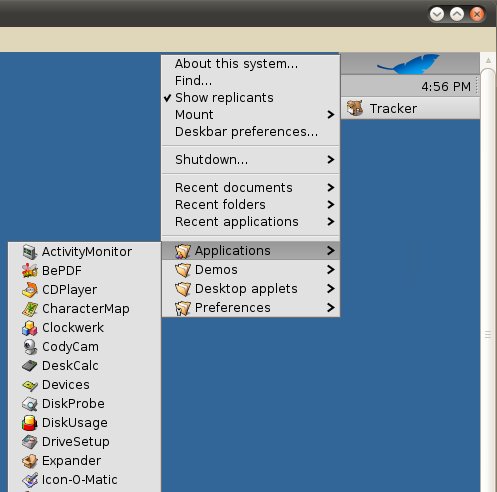
Task: Select the Clockwerk text label
Action: point(73,328)
